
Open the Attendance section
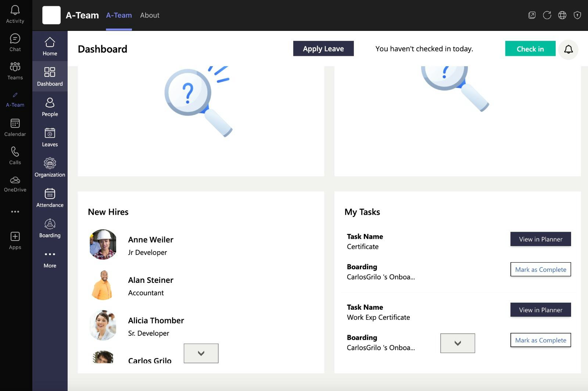pos(50,197)
